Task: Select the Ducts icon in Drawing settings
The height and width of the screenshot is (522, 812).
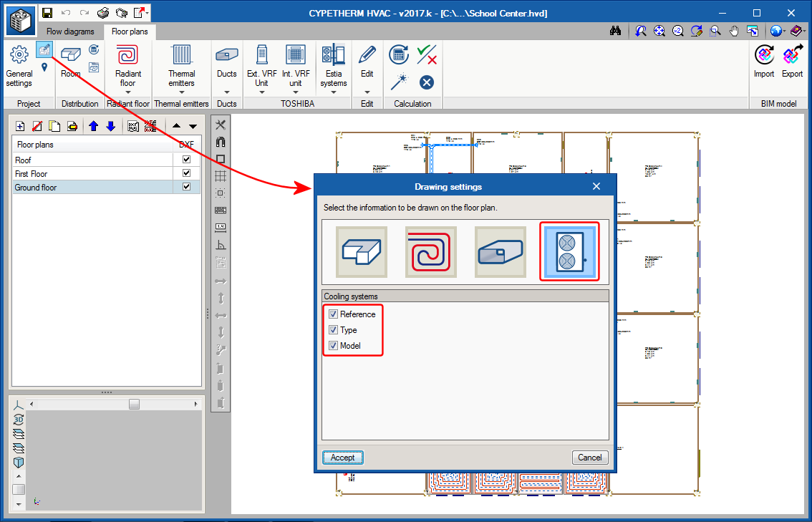Action: [501, 252]
